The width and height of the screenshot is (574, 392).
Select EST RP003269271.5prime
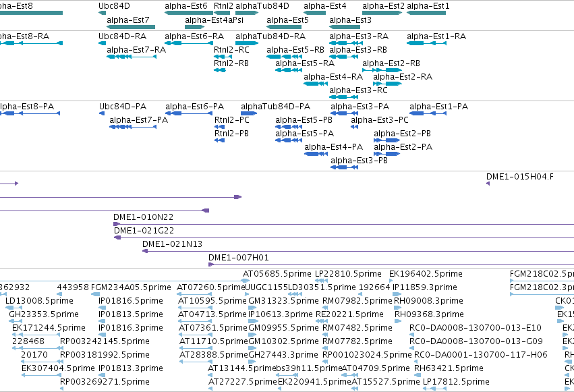click(x=105, y=382)
